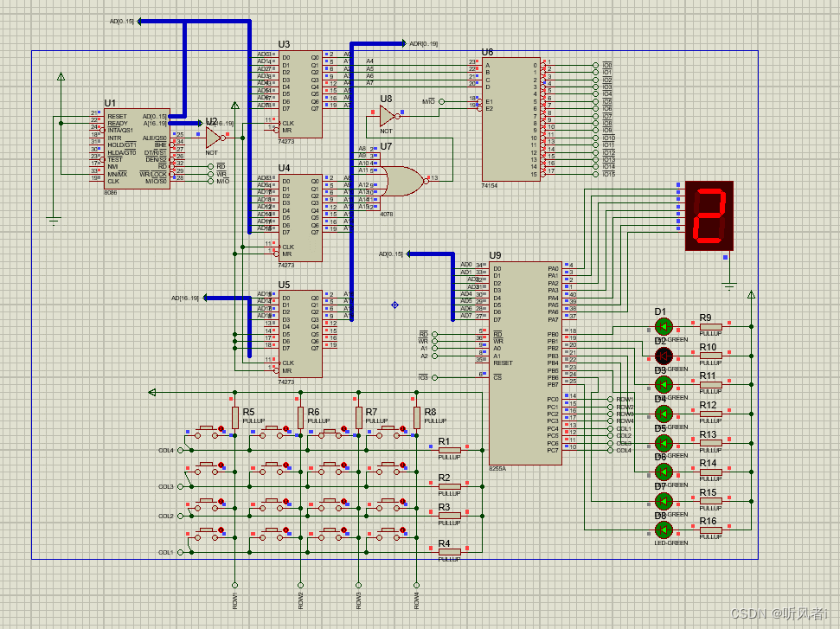This screenshot has width=840, height=629.
Task: Select the R16 pullup resistor
Action: pyautogui.click(x=710, y=530)
